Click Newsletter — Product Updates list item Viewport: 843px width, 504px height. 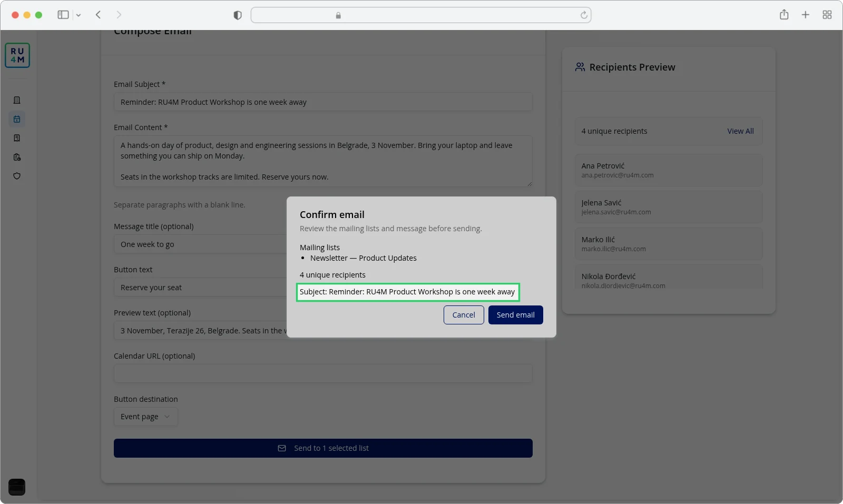364,258
